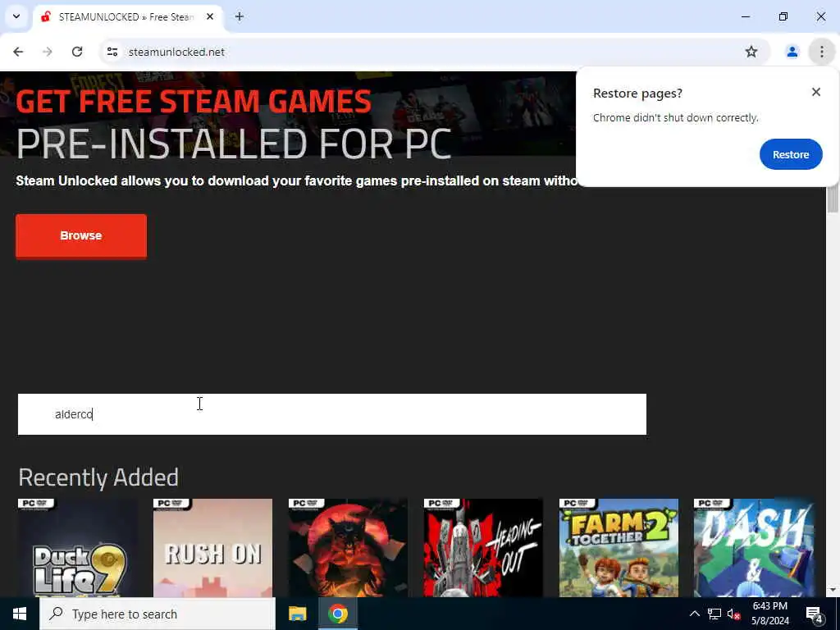The image size is (840, 630).
Task: View site information icon in address bar
Action: click(x=112, y=52)
